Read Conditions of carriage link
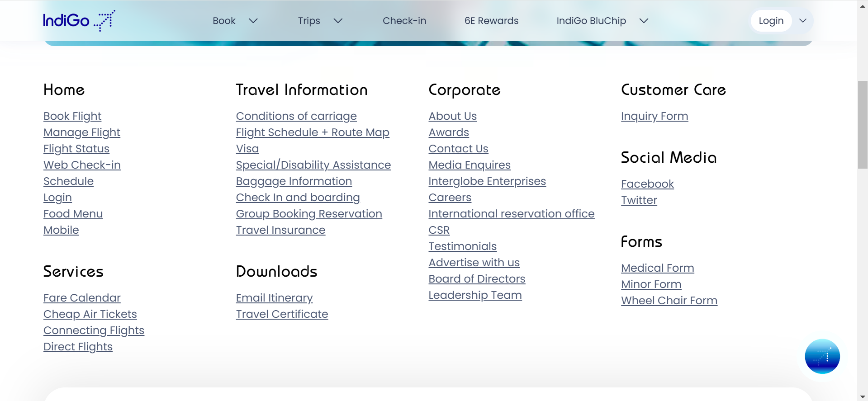Image resolution: width=868 pixels, height=401 pixels. (296, 116)
